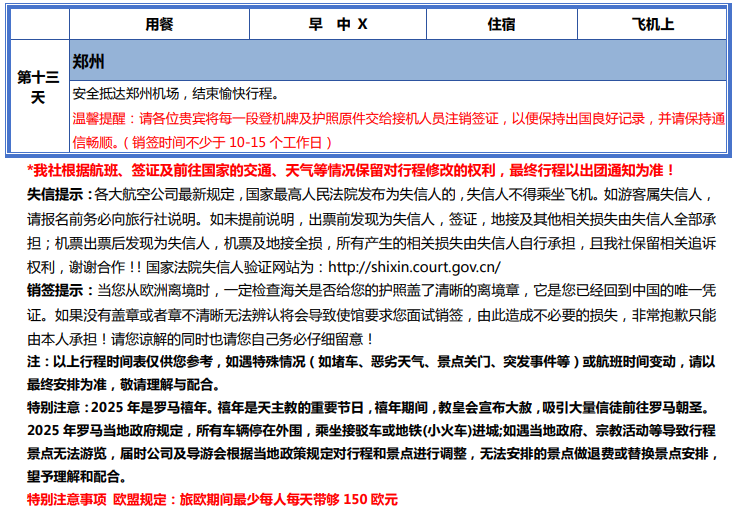The width and height of the screenshot is (740, 510).
Task: Click the text 安全抵达郑州机场
Action: coord(127,94)
